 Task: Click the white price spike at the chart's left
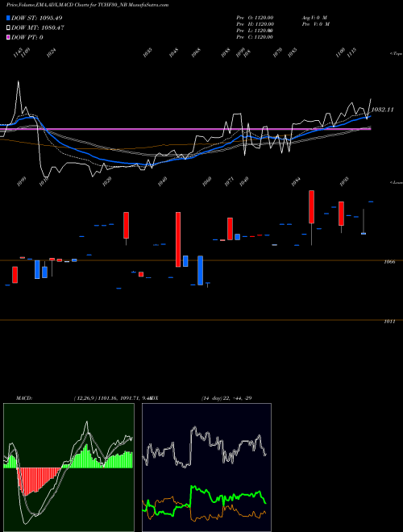tap(19, 97)
